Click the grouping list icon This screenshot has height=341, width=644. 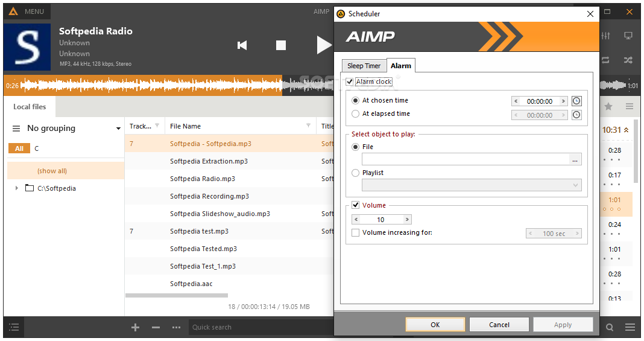tap(16, 129)
